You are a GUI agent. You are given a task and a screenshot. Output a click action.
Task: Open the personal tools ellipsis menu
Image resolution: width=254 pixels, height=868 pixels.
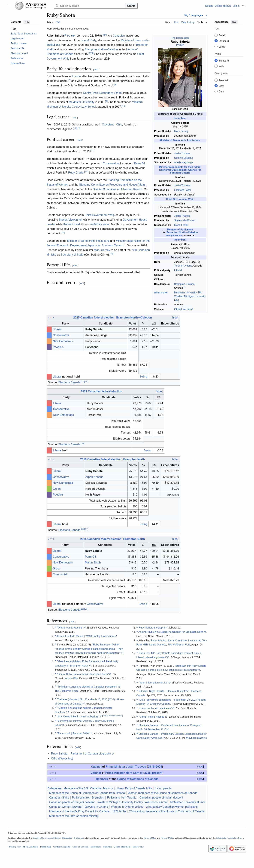coord(244,6)
